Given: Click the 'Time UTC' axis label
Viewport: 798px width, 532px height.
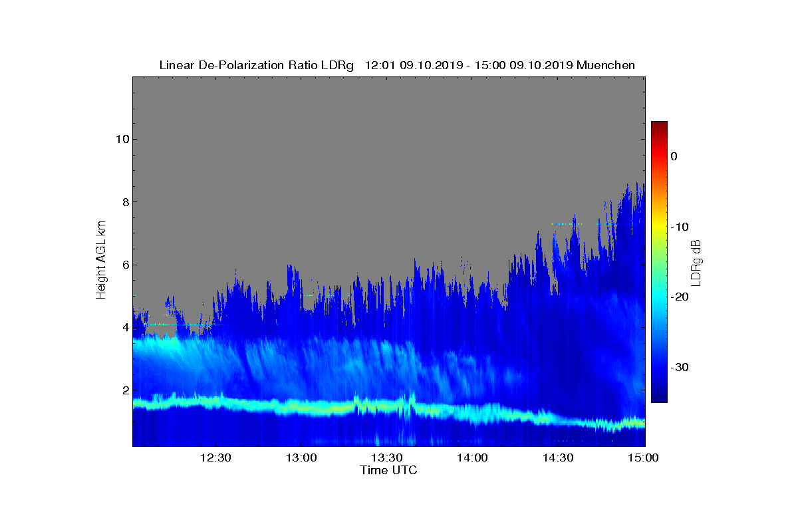Looking at the screenshot, I should pos(389,470).
